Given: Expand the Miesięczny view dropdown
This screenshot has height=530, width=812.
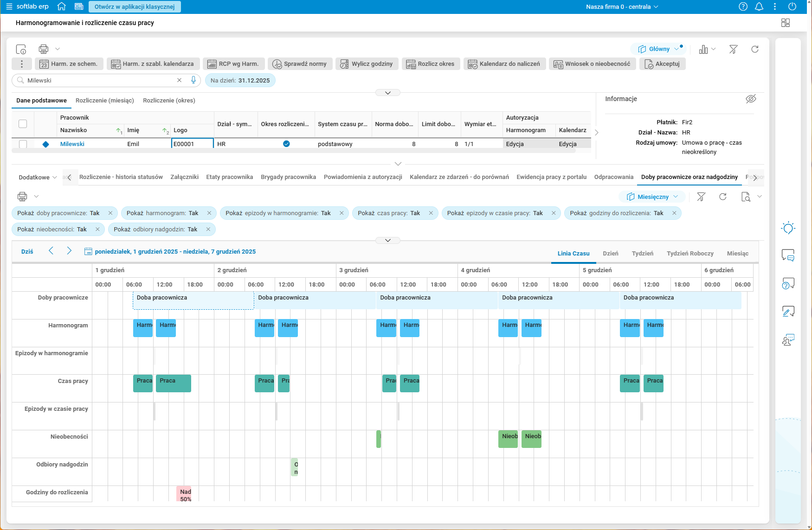Looking at the screenshot, I should [x=676, y=197].
